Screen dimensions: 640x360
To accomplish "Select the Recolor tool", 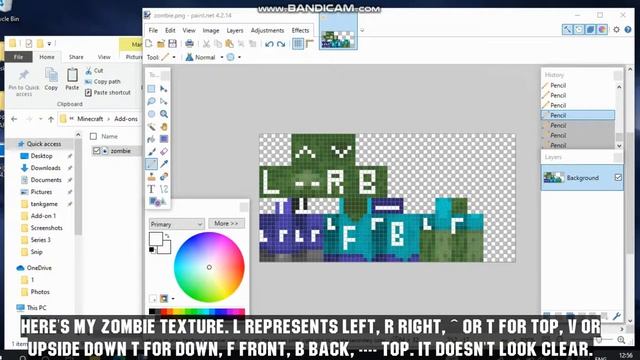I will pyautogui.click(x=164, y=177).
